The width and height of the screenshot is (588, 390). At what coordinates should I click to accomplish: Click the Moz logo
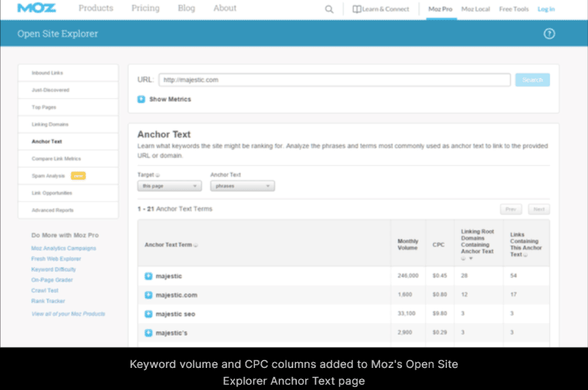[x=36, y=8]
